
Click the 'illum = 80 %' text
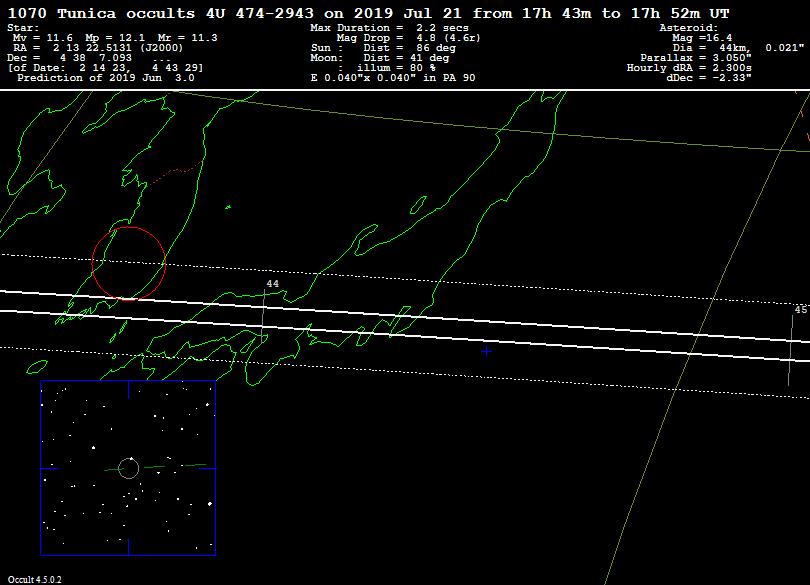pyautogui.click(x=396, y=68)
